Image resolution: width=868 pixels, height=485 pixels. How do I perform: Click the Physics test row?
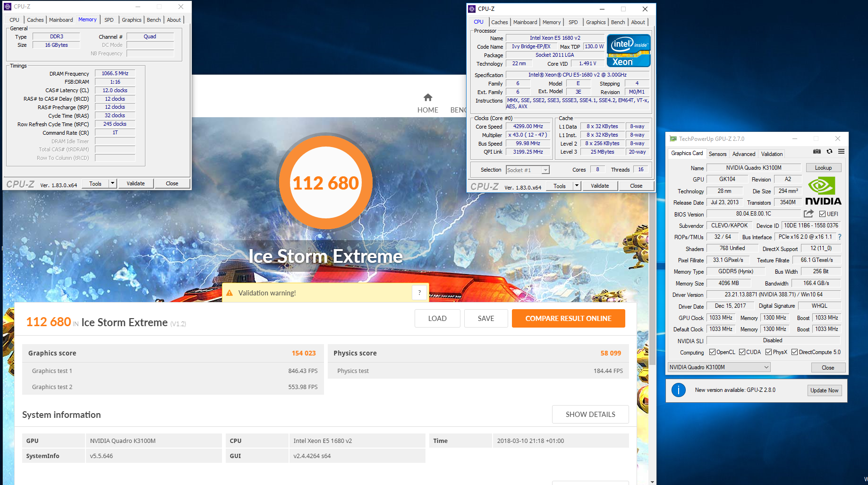tap(478, 371)
